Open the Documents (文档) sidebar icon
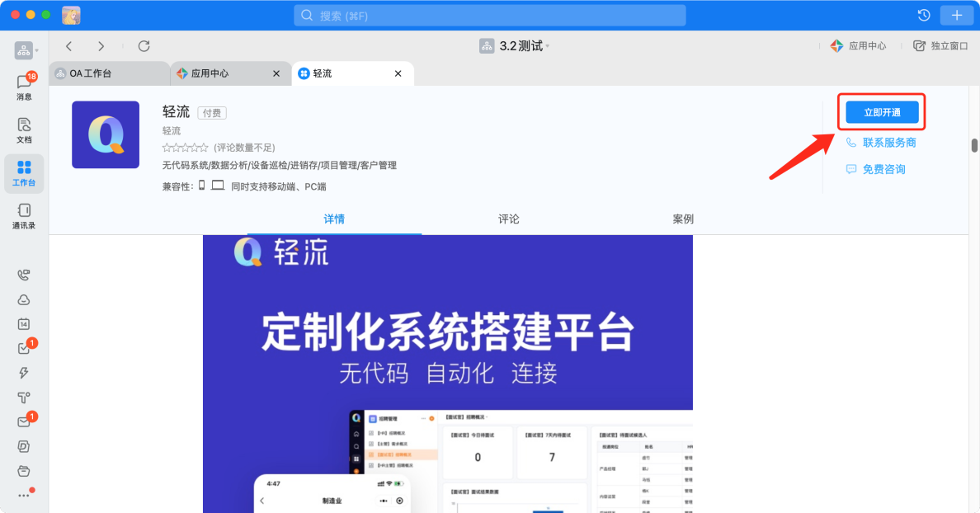Image resolution: width=980 pixels, height=513 pixels. (24, 130)
